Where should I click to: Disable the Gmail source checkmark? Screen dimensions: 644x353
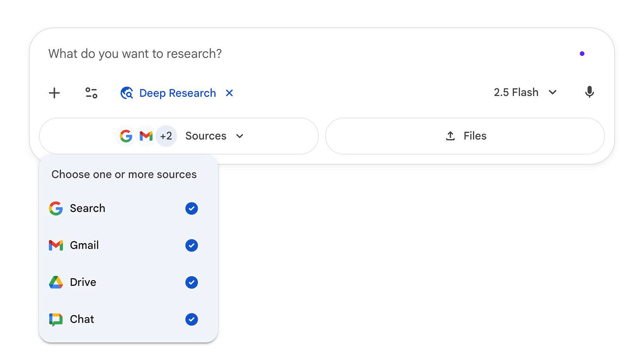coord(192,245)
